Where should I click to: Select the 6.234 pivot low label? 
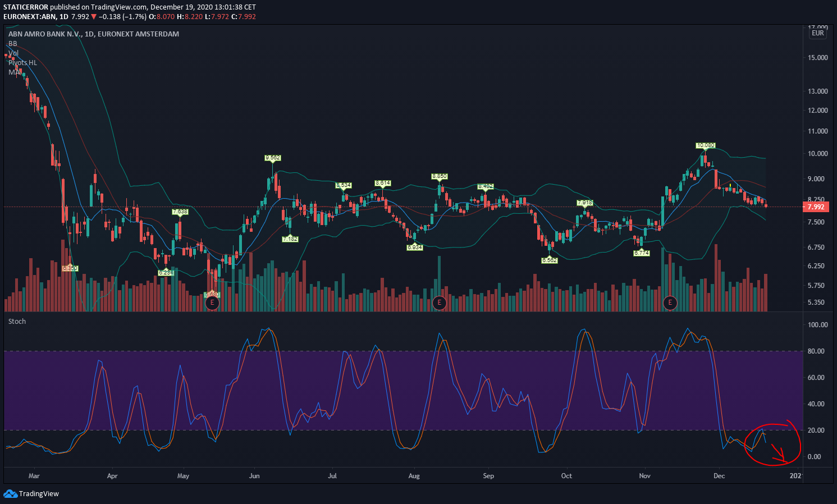click(166, 272)
